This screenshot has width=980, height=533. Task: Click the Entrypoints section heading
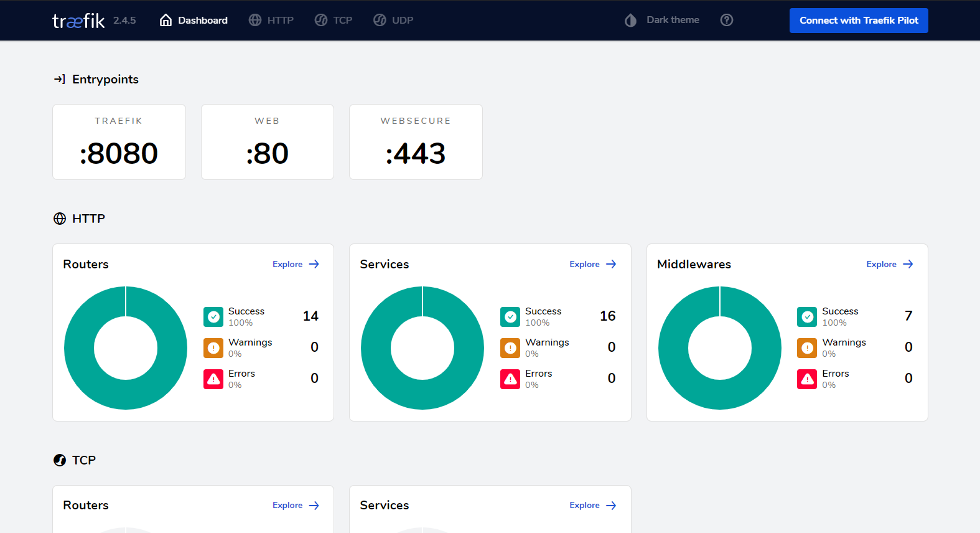click(x=105, y=79)
